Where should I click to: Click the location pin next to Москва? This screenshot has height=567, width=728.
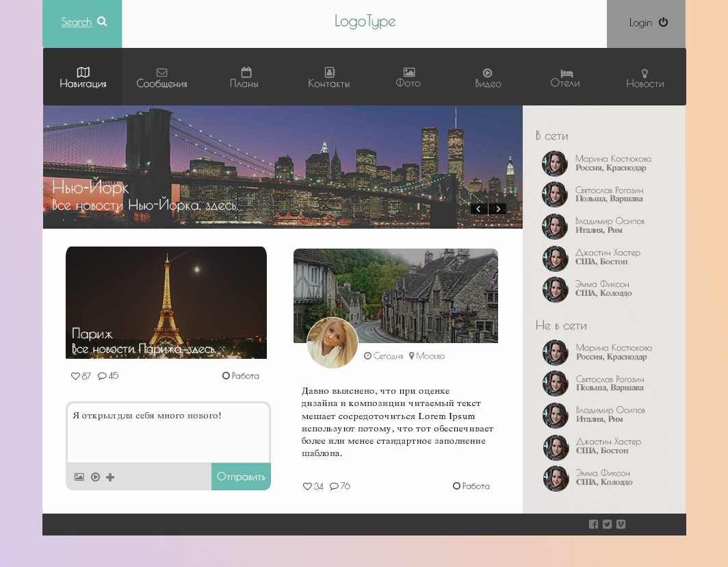point(411,356)
